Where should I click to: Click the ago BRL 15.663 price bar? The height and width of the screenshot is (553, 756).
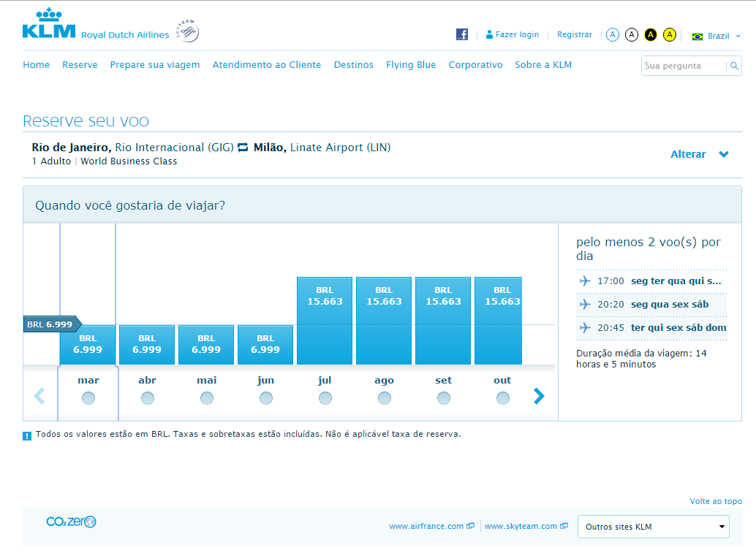[x=384, y=321]
